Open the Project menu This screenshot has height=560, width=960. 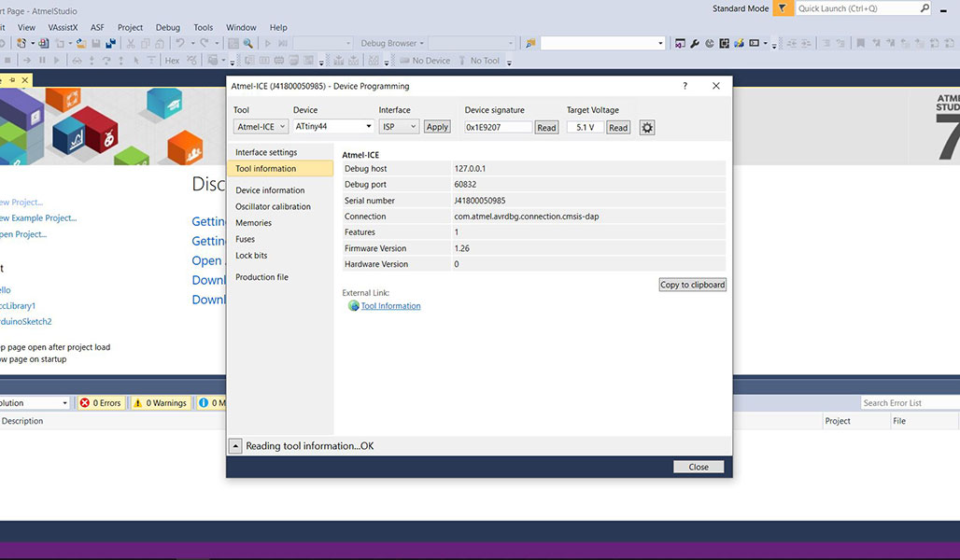(x=130, y=28)
